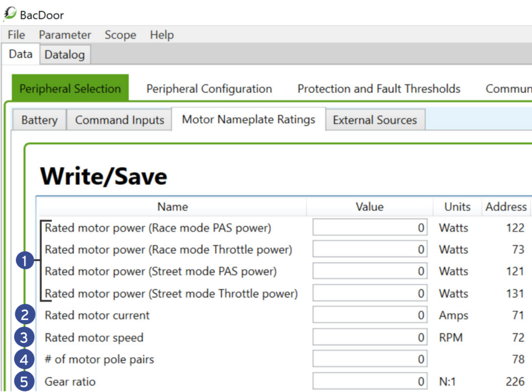Click Watts unit in Race mode Throttle row
The image size is (532, 392).
tap(453, 250)
